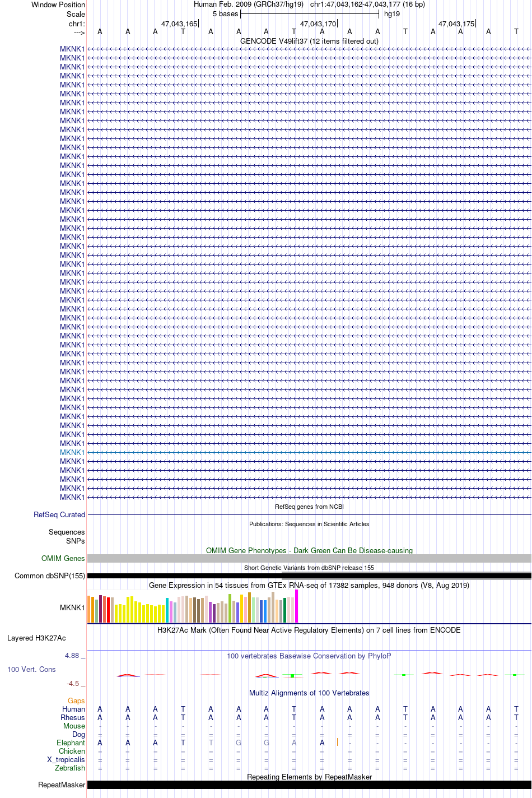Click the Common dbSNP(155) track label

coord(50,576)
